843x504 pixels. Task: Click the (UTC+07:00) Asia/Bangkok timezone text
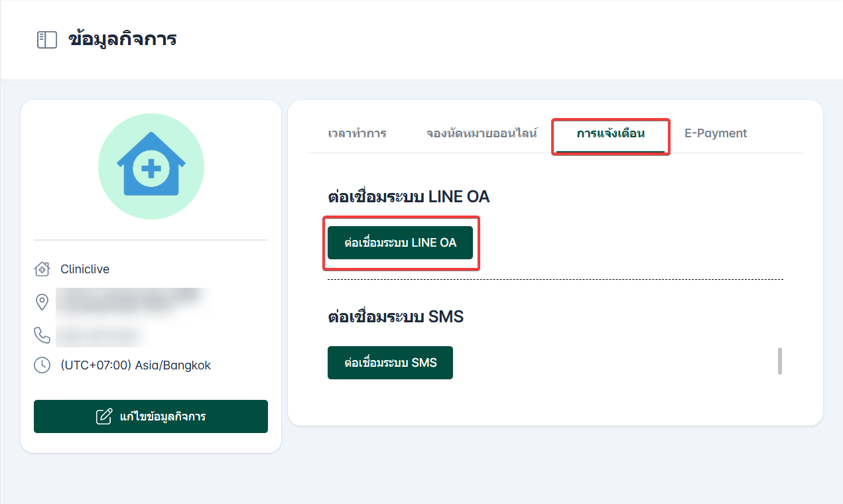click(x=135, y=365)
